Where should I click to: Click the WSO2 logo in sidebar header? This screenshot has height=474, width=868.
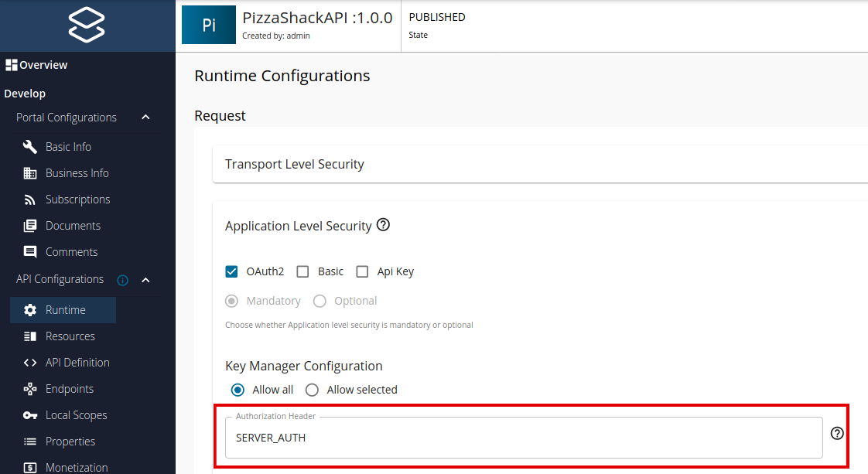87,26
